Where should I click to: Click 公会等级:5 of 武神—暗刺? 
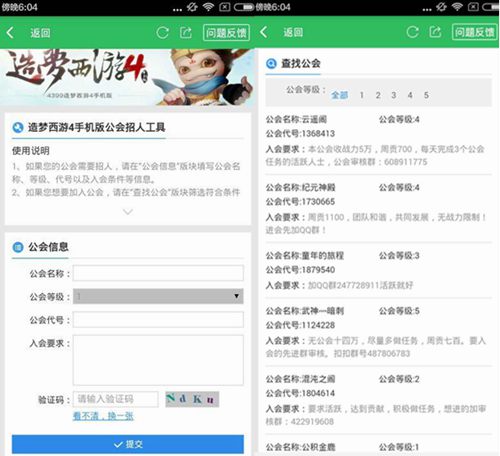click(399, 311)
